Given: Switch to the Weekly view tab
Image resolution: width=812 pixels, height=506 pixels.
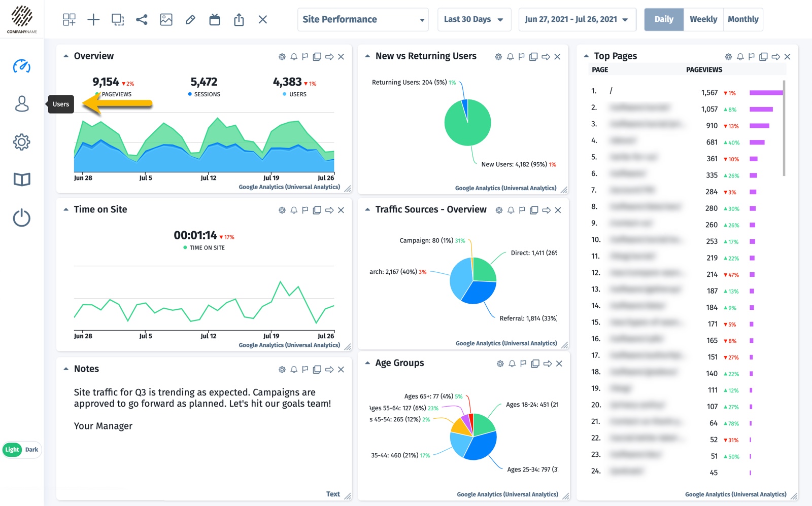Looking at the screenshot, I should tap(703, 20).
